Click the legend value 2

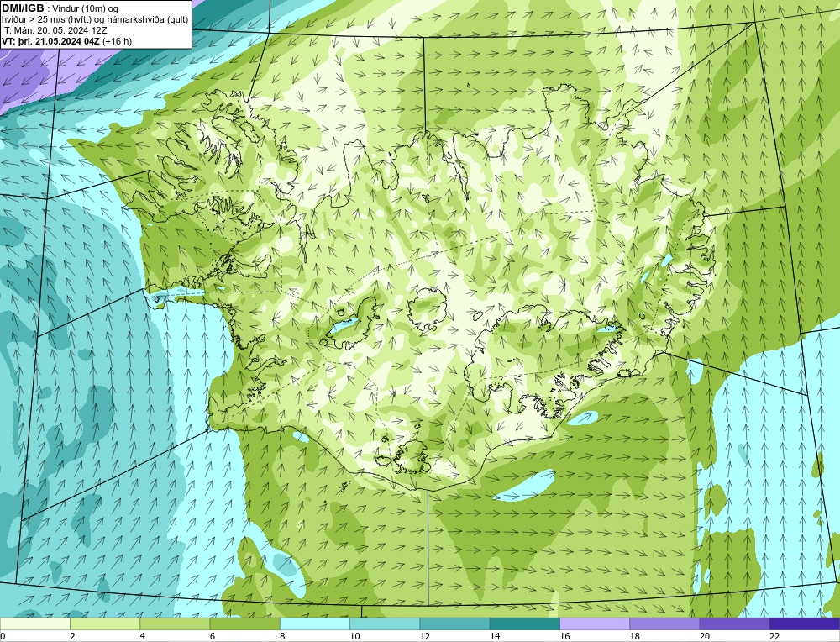[72, 636]
